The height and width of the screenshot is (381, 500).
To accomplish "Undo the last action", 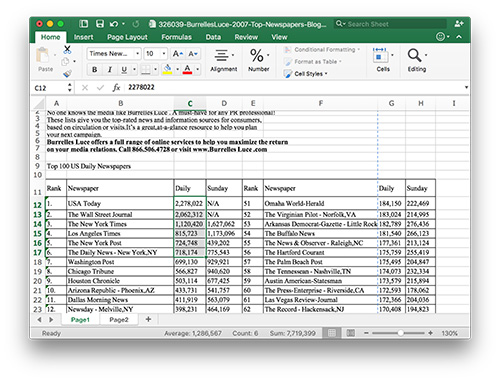I will [114, 24].
